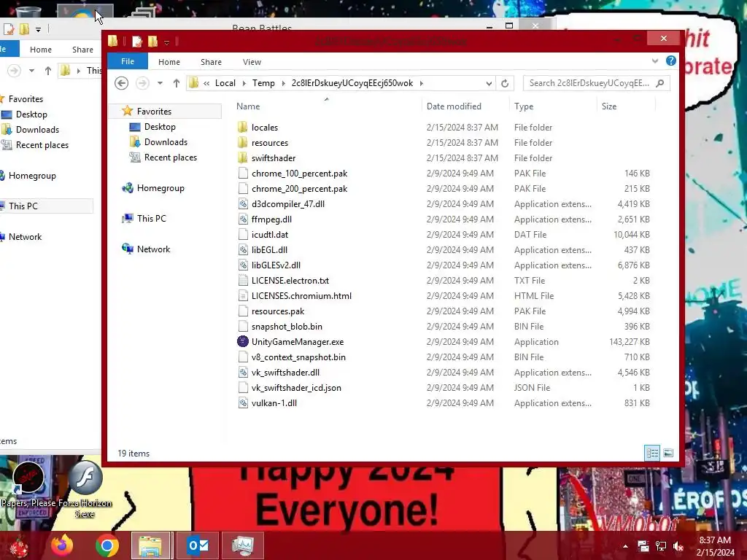Open Outlook from the taskbar
The width and height of the screenshot is (747, 560).
198,545
